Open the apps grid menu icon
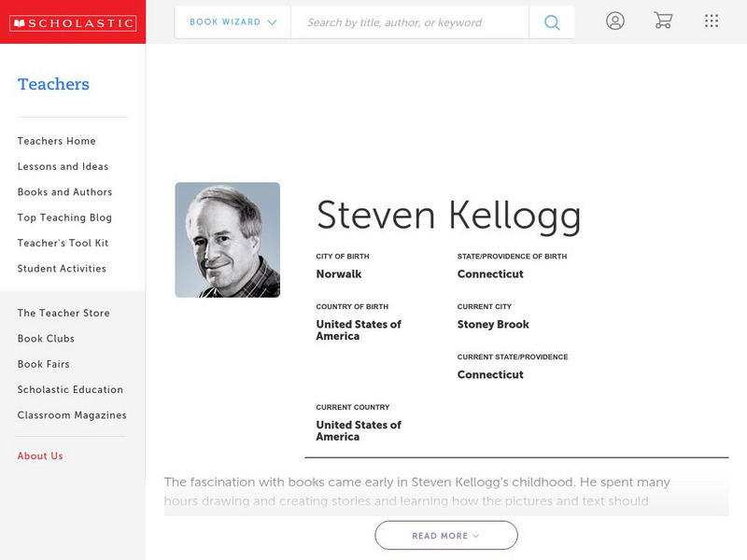Screen dimensions: 747x560 [x=712, y=21]
